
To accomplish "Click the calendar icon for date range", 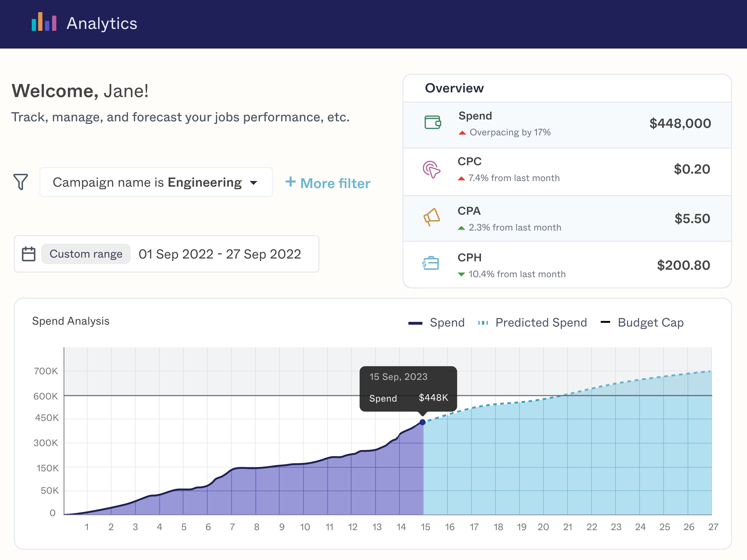I will [29, 254].
